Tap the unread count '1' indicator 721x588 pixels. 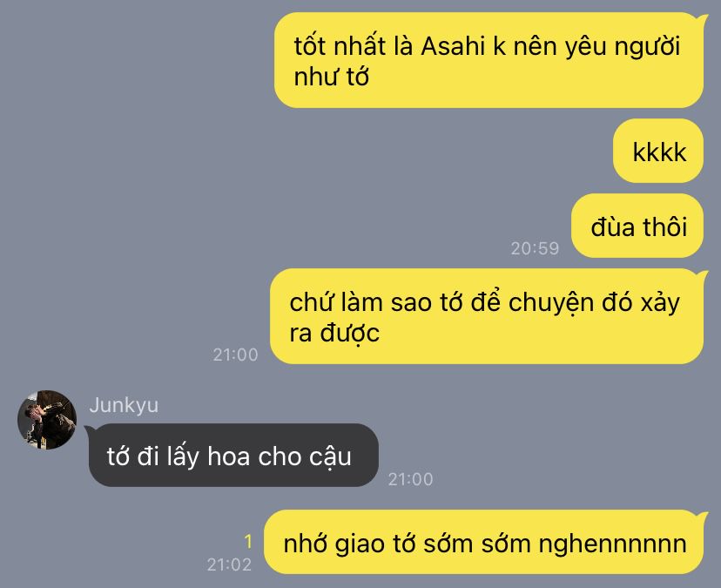[x=248, y=542]
